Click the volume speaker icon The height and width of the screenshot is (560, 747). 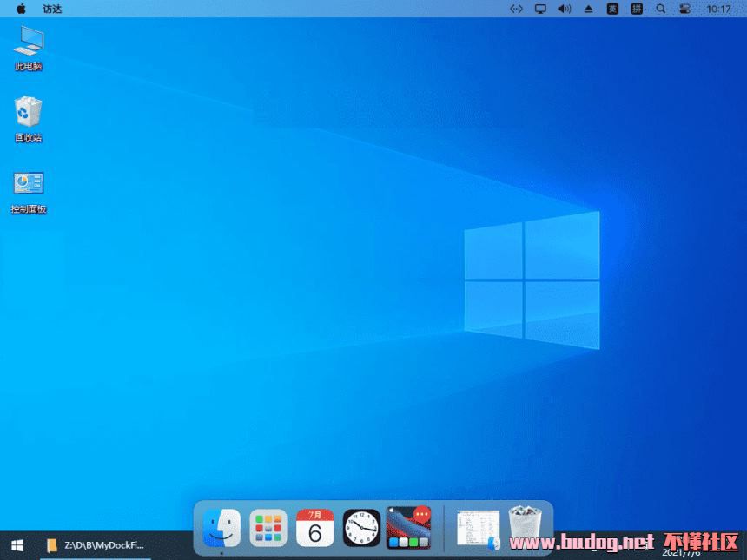[564, 9]
